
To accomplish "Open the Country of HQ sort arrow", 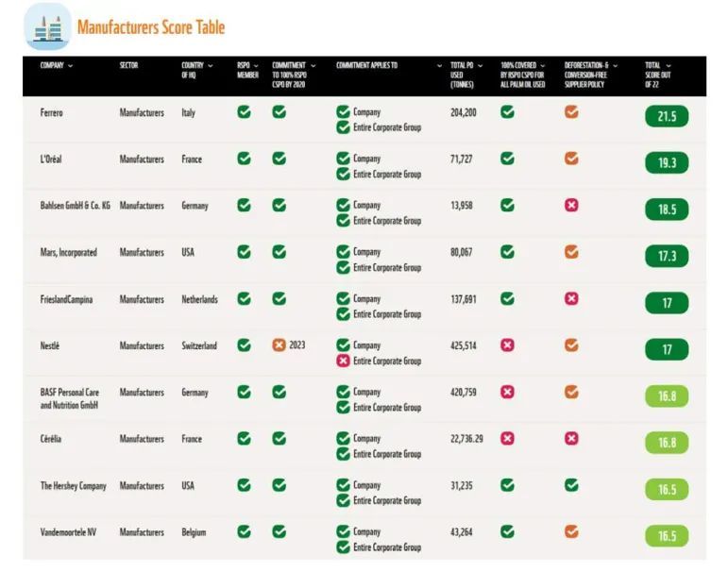I will [211, 66].
